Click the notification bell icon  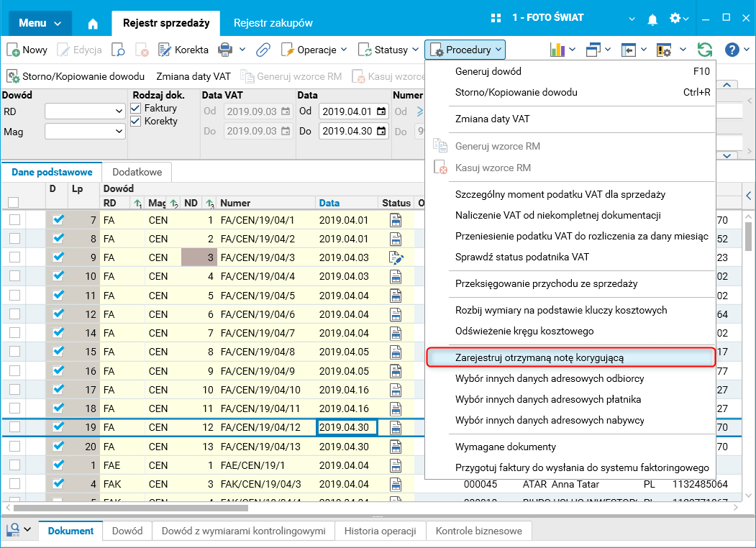[652, 18]
